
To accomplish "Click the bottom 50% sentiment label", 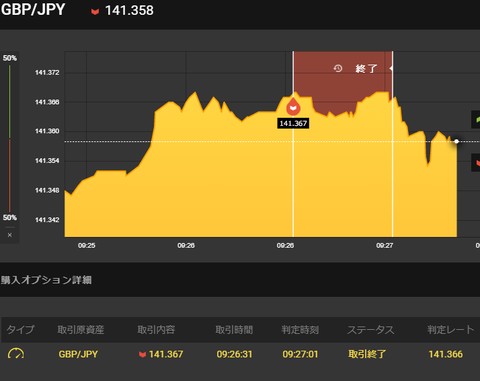I will [10, 218].
